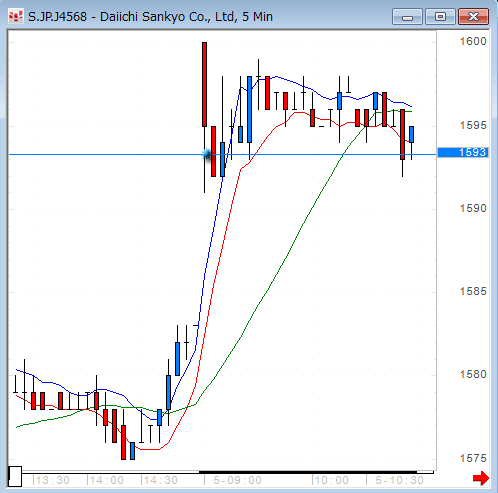Maximize the Daiichi Sankyo chart window
Image resolution: width=498 pixels, height=493 pixels.
pos(440,17)
